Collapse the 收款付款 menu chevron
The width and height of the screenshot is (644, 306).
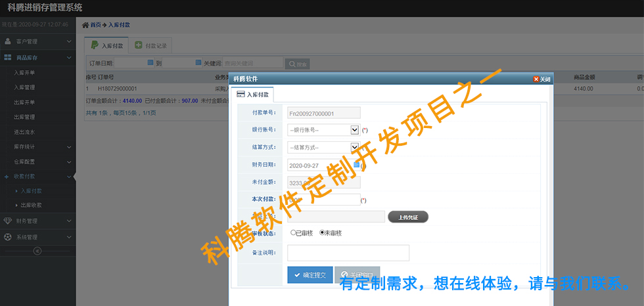coord(69,177)
